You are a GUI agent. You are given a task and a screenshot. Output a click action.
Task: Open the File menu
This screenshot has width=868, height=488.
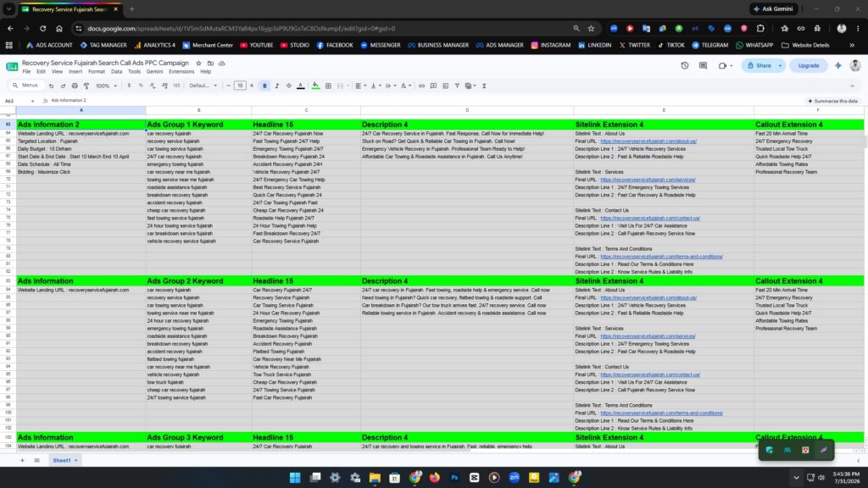[26, 71]
